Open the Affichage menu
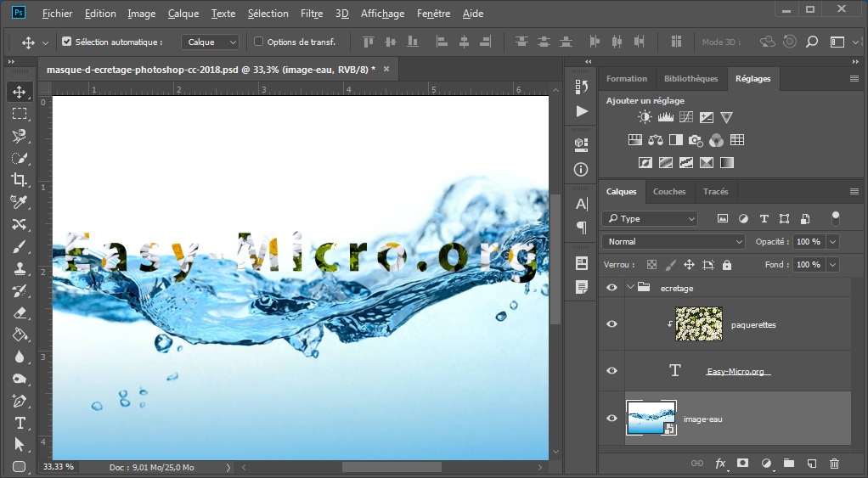This screenshot has height=478, width=868. click(x=382, y=14)
